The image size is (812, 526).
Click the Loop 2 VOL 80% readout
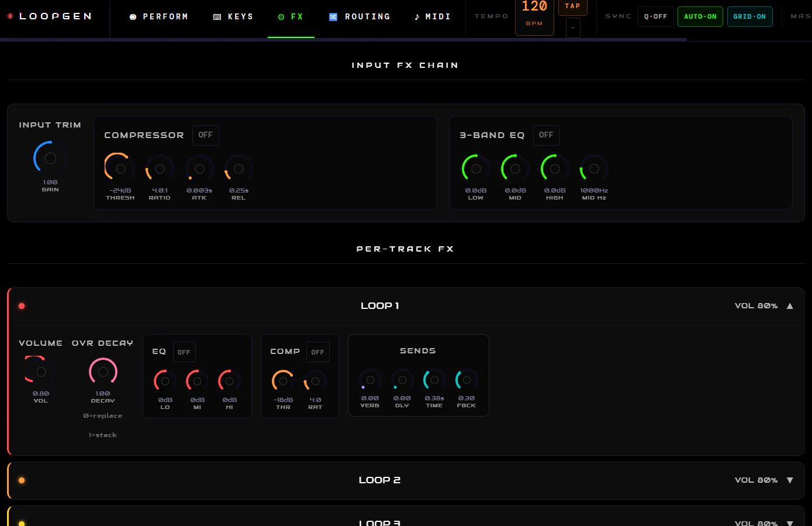(x=756, y=480)
